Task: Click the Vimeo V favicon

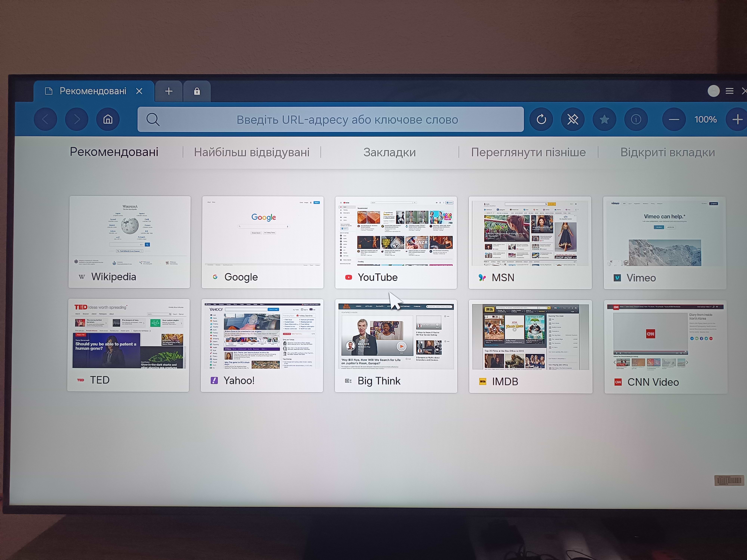Action: click(617, 278)
